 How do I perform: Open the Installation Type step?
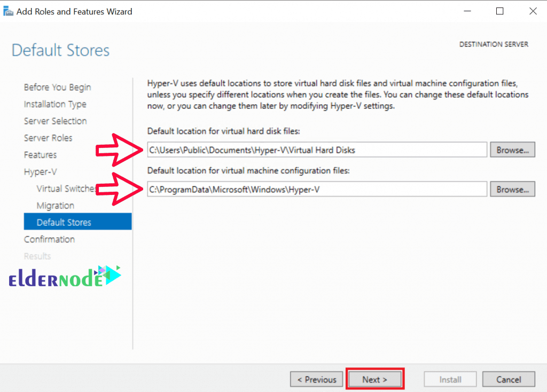(55, 104)
